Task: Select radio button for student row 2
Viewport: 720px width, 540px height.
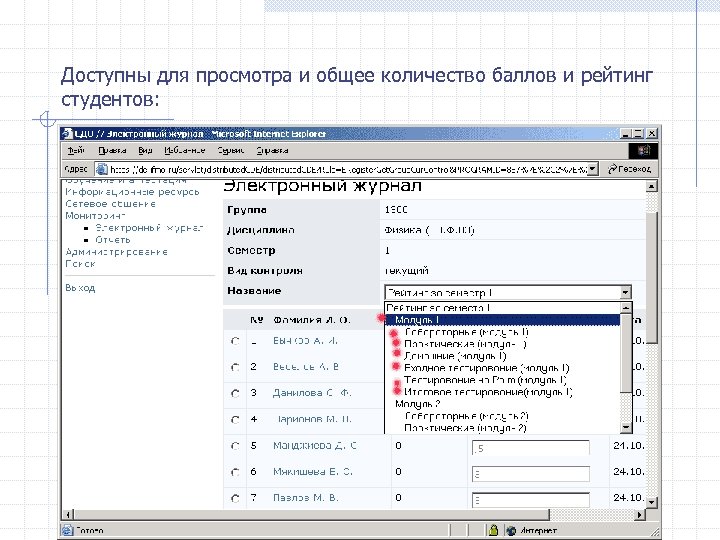Action: (x=236, y=367)
